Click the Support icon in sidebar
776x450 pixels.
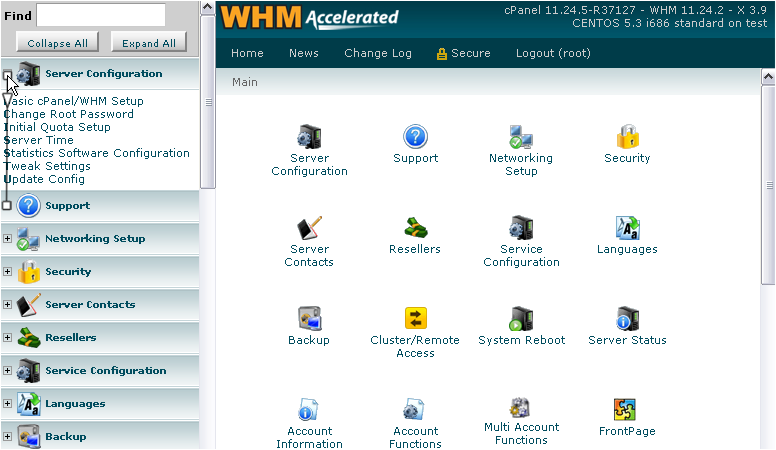pos(28,205)
